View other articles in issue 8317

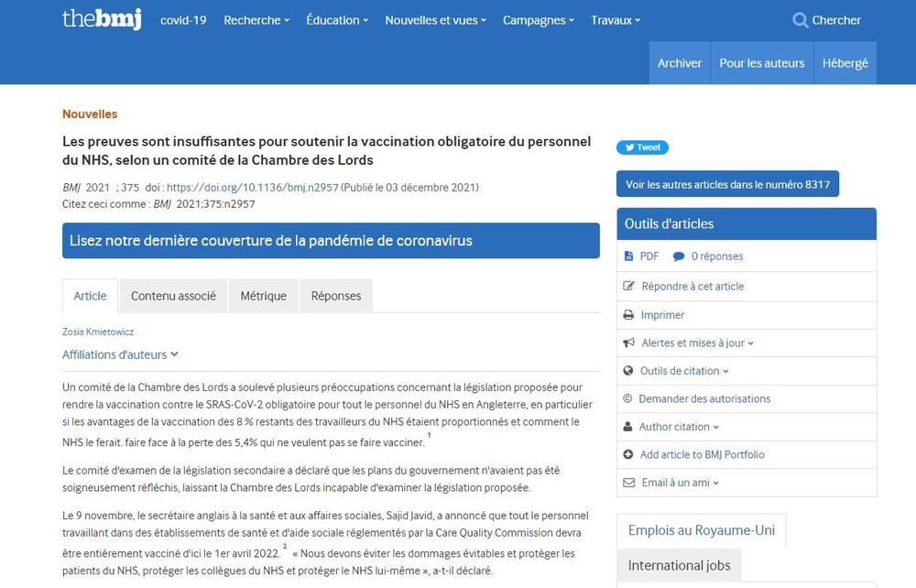727,184
